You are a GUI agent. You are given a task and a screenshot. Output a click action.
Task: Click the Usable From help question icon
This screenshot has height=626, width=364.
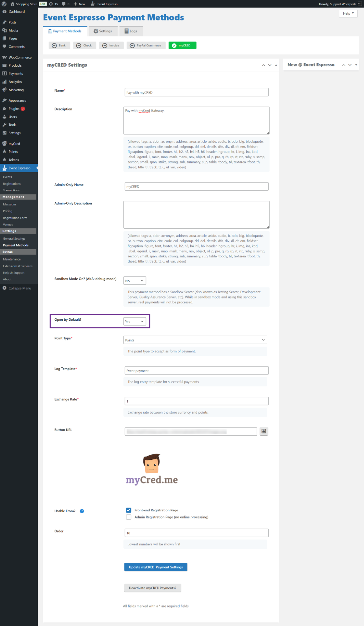click(82, 511)
